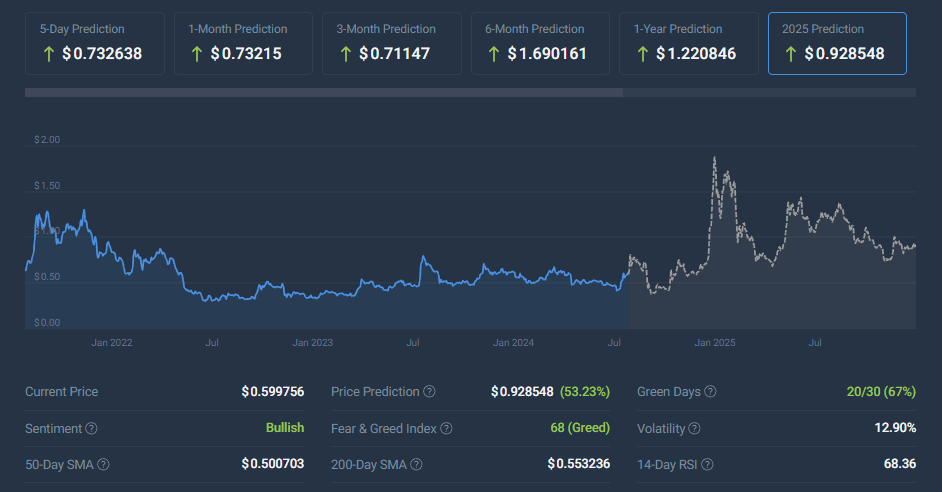Click the Jan 2024 axis label
942x492 pixels.
pos(514,342)
